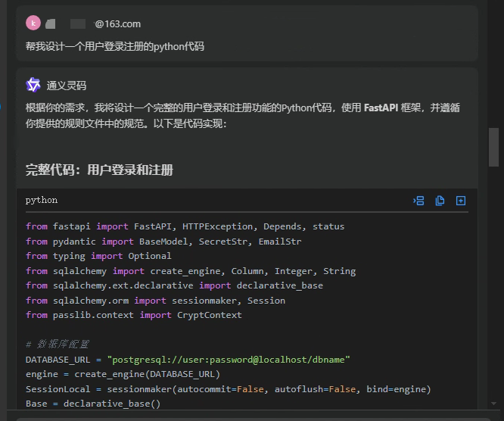Click the 'Base = declarative_base()' line

tap(93, 404)
